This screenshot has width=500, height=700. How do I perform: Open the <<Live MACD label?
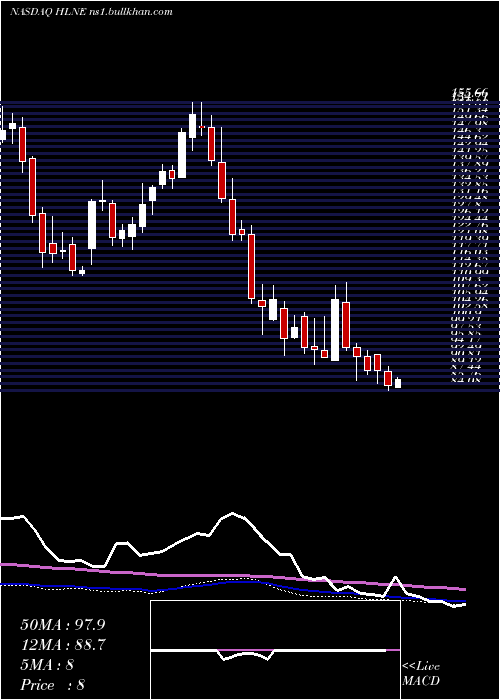point(421,673)
